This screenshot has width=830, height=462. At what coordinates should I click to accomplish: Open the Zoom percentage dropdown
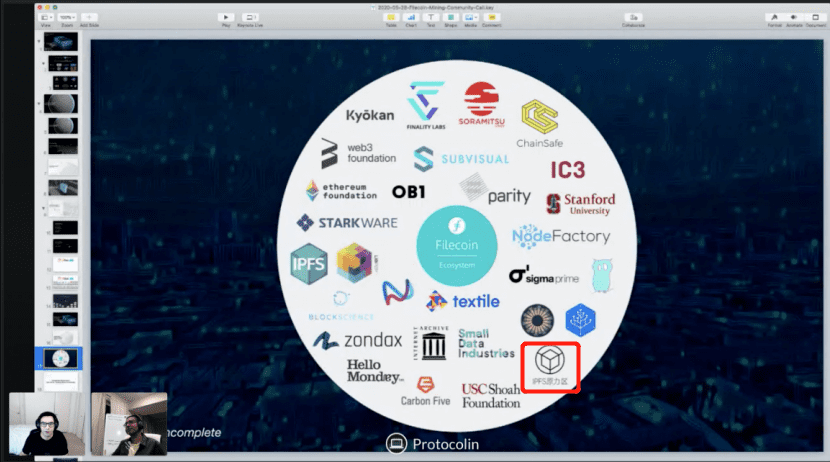tap(67, 17)
